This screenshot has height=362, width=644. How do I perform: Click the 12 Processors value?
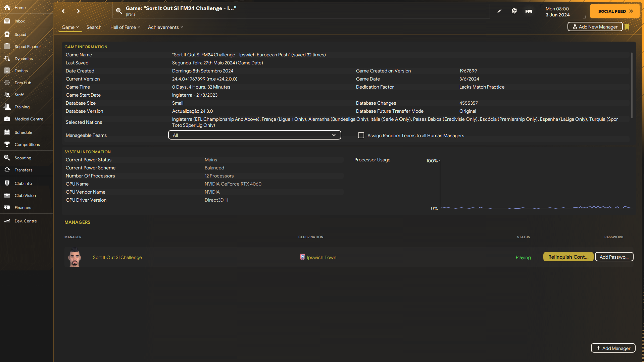pos(219,176)
